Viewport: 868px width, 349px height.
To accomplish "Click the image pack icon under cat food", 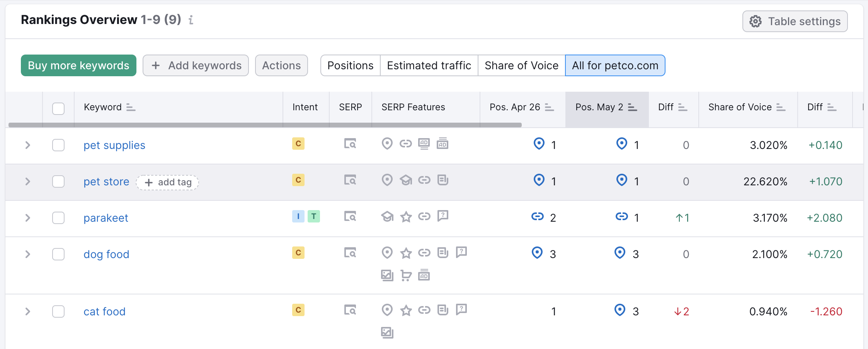I will 387,332.
